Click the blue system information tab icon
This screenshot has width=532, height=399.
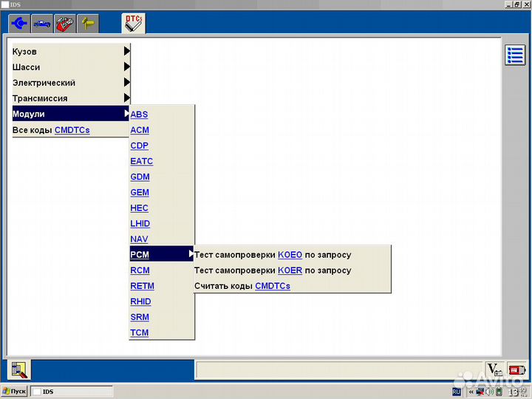pos(19,24)
